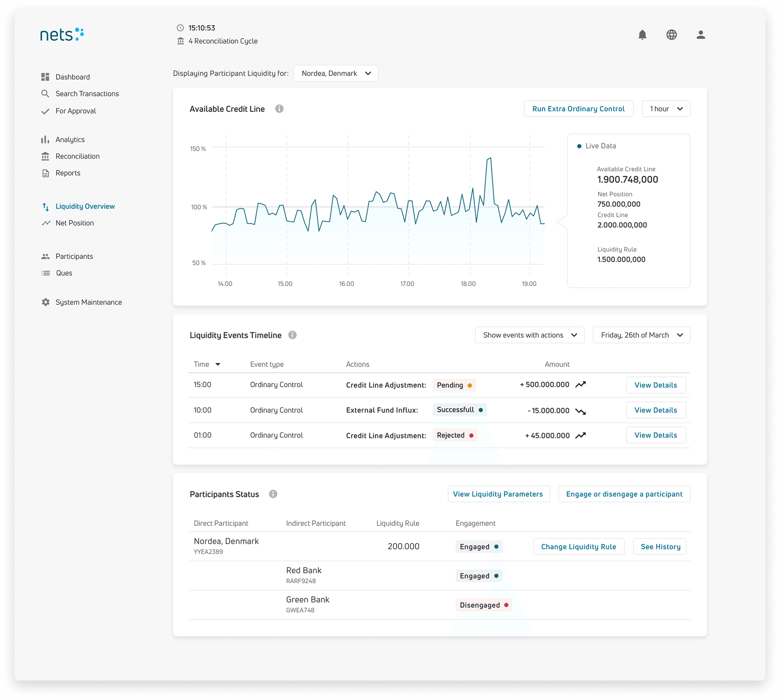This screenshot has height=700, width=780.
Task: Click the 4 Reconciliation Cycle label
Action: coord(223,41)
